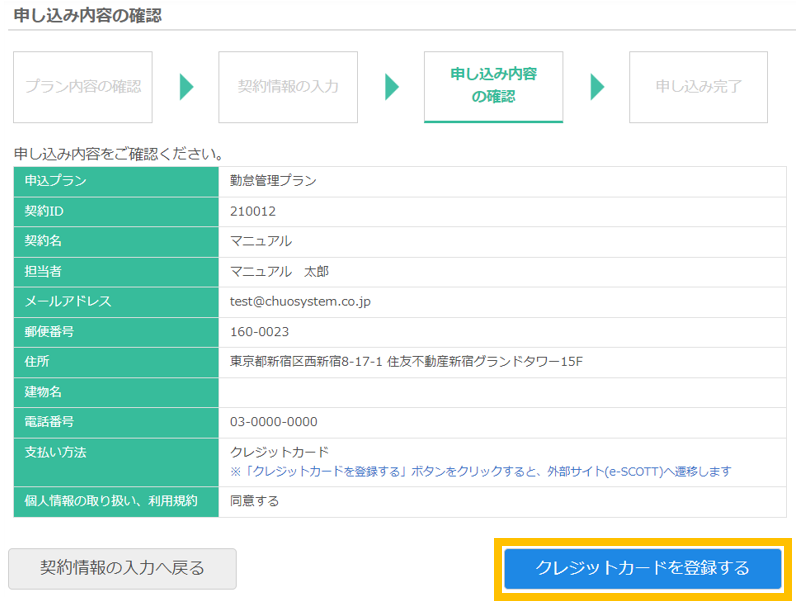Image resolution: width=802 pixels, height=612 pixels.
Task: Click the phone number 03-0000-0000
Action: point(274,421)
